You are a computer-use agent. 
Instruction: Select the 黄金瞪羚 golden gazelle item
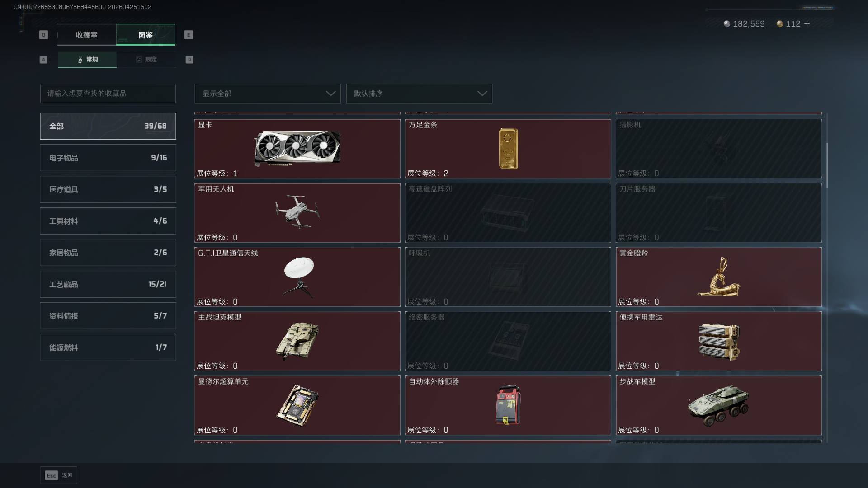[719, 277]
